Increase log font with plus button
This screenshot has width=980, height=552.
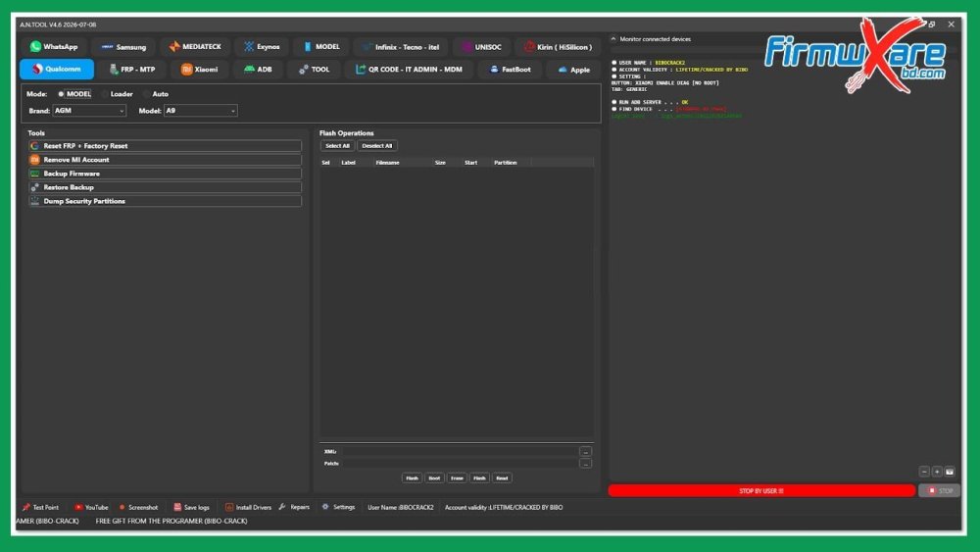pos(937,472)
